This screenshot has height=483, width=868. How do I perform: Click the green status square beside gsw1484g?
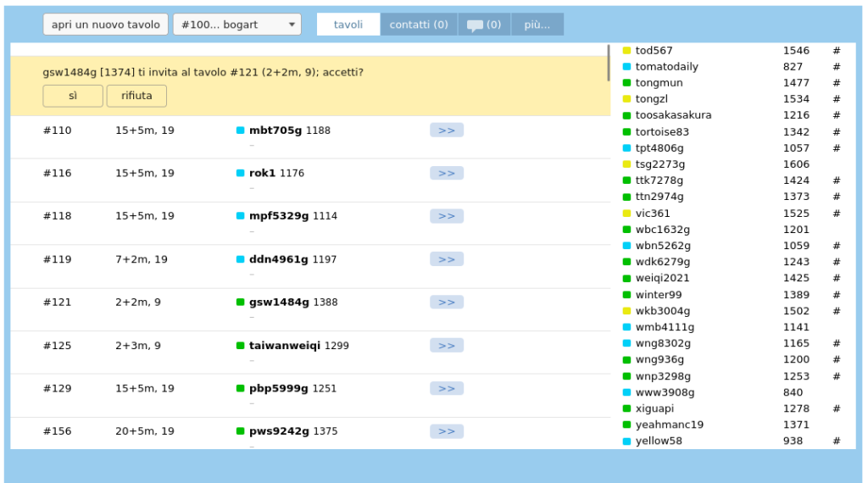coord(241,303)
